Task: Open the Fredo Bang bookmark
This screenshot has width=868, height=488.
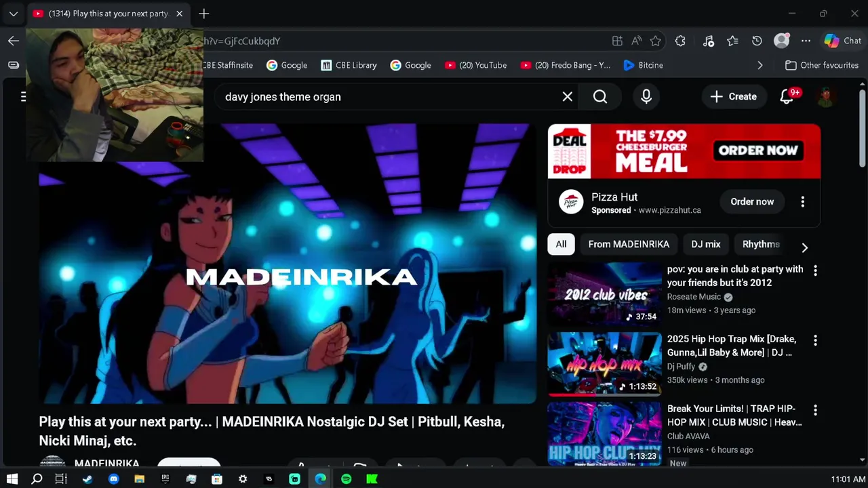Action: point(566,65)
